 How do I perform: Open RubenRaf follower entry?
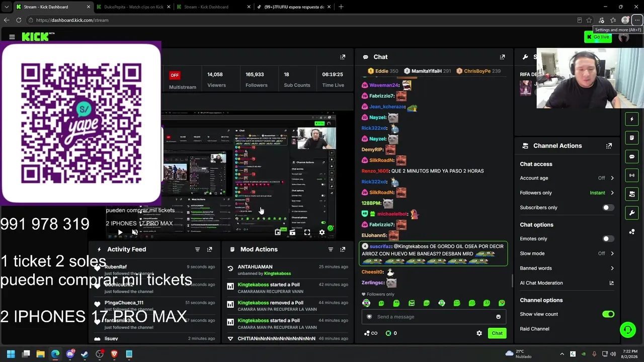tap(155, 270)
